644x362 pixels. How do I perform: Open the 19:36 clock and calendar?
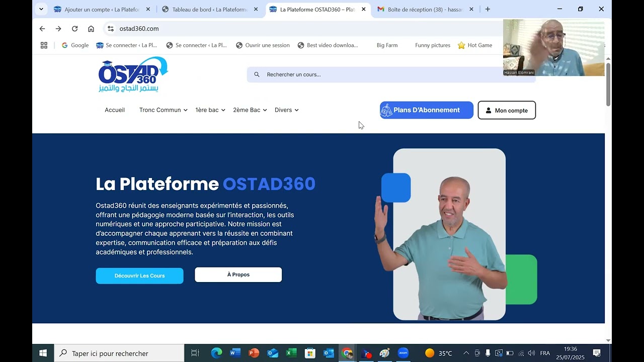pyautogui.click(x=571, y=353)
